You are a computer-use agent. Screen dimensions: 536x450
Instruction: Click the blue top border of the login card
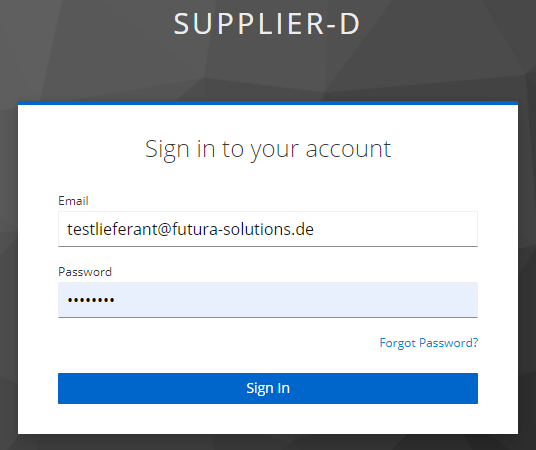268,103
